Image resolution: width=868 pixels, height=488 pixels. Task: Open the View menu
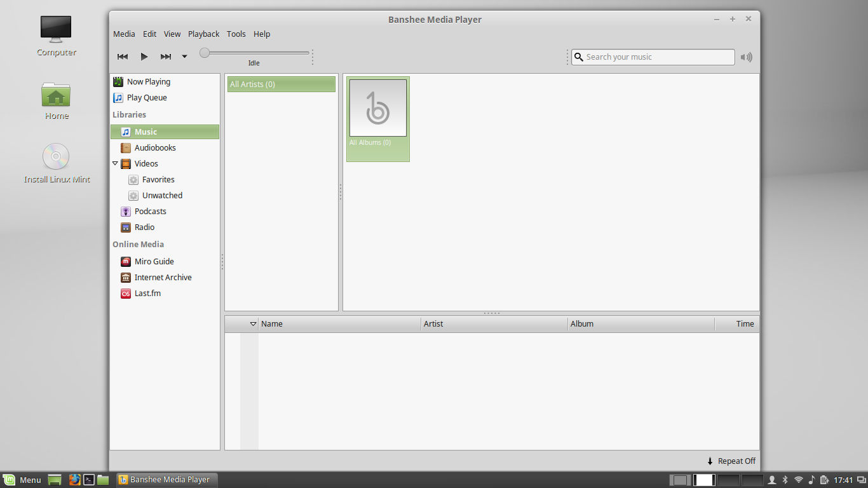click(x=172, y=34)
